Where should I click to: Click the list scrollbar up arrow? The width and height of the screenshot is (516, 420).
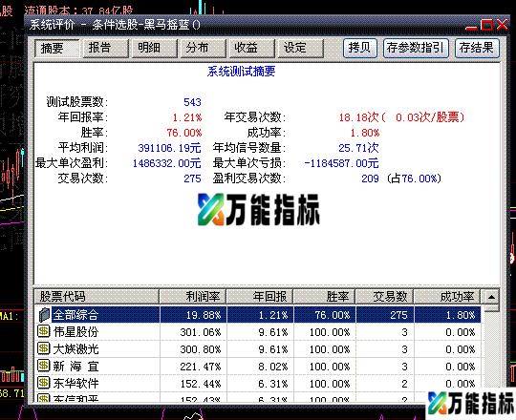(x=491, y=297)
